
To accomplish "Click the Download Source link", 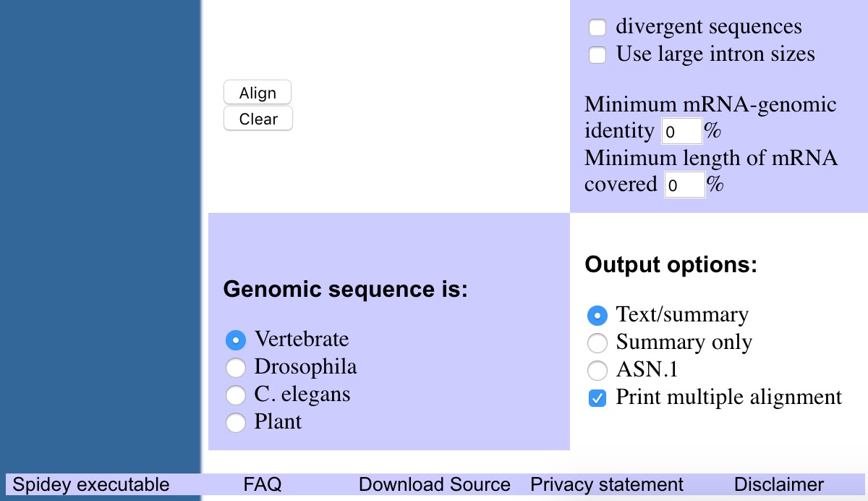I will coord(435,484).
